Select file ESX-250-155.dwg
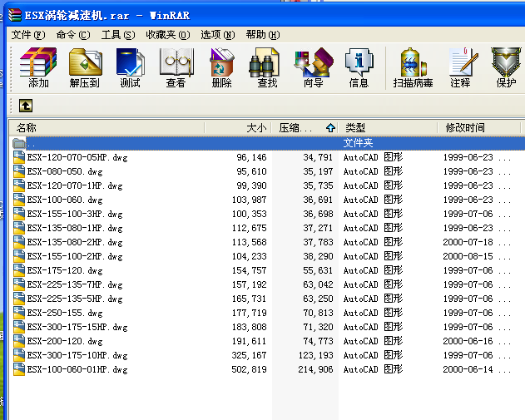This screenshot has width=525, height=420. tap(65, 313)
